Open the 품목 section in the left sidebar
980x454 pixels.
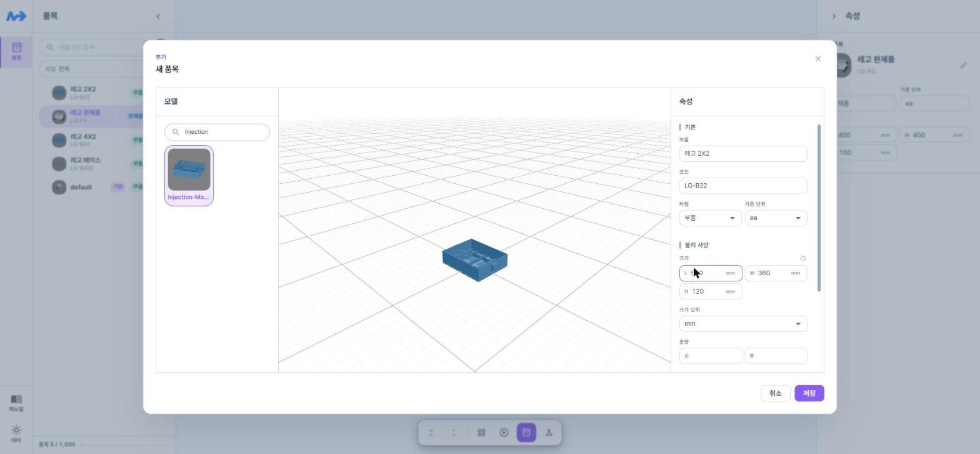coord(16,51)
